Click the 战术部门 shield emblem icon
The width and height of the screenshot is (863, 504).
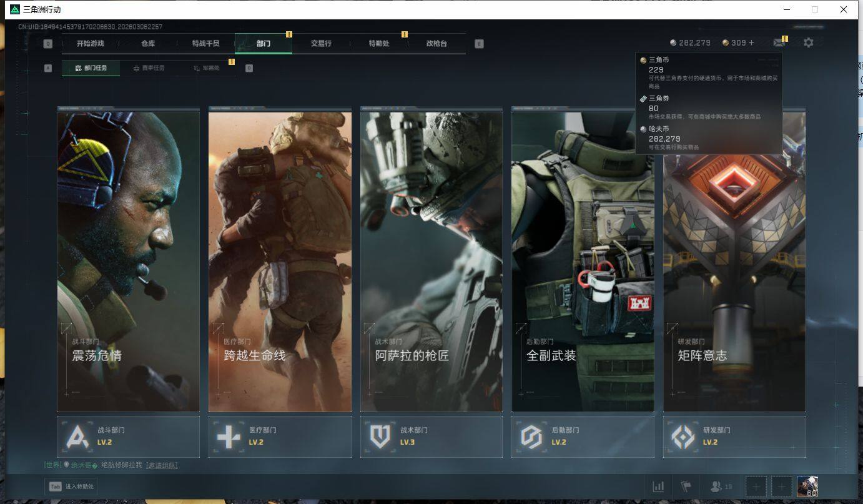tap(380, 437)
